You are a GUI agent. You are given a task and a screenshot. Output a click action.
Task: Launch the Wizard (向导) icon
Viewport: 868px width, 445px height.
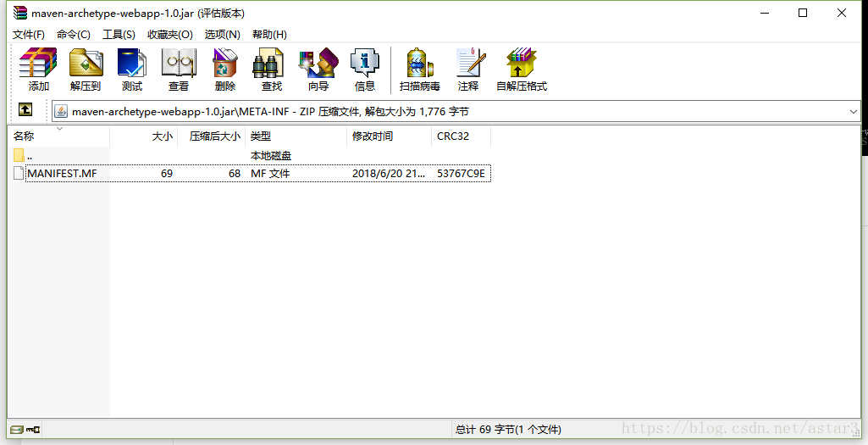pyautogui.click(x=318, y=63)
